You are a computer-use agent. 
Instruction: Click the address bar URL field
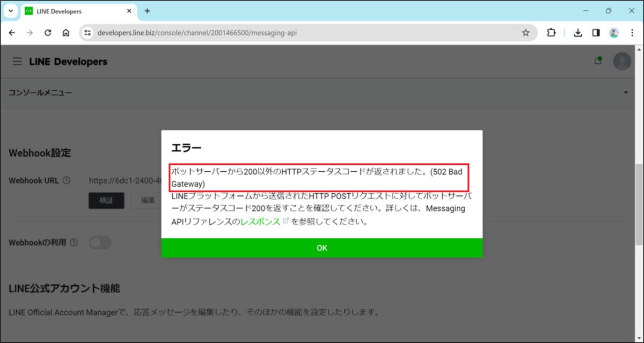pos(309,33)
